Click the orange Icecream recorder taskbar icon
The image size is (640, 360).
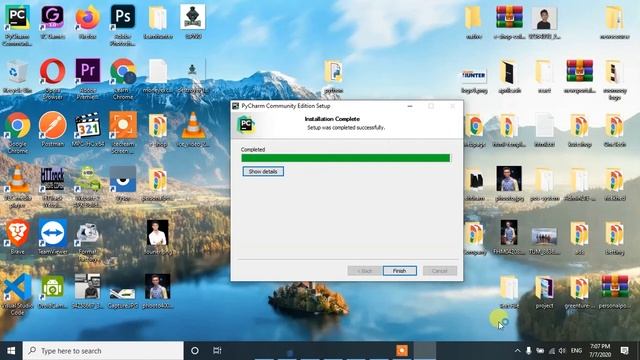[402, 351]
